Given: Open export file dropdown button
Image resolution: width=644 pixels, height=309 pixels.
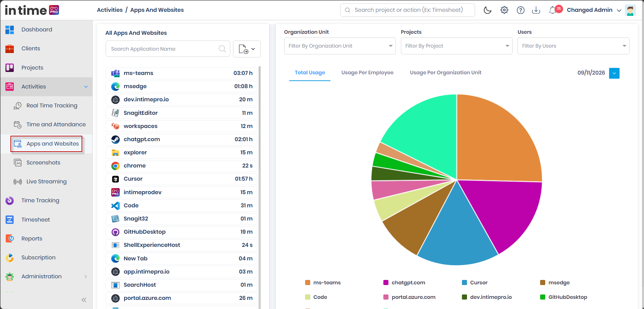Looking at the screenshot, I should [x=247, y=49].
